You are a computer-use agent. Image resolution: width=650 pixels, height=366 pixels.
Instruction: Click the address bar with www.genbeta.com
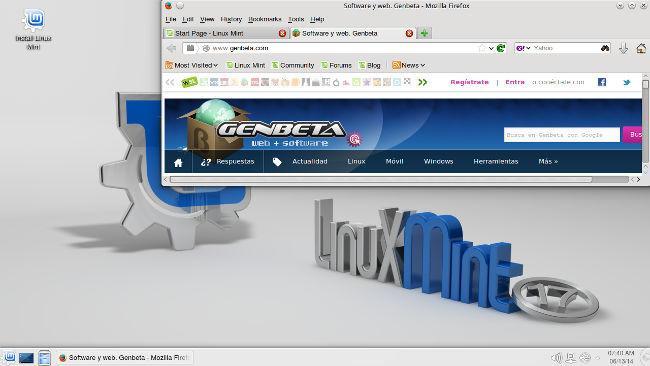(344, 48)
